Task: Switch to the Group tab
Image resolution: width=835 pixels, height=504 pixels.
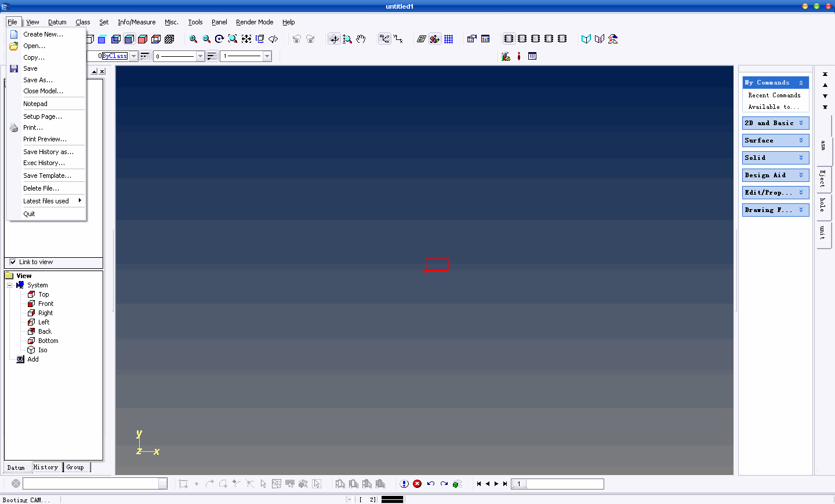Action: tap(75, 467)
